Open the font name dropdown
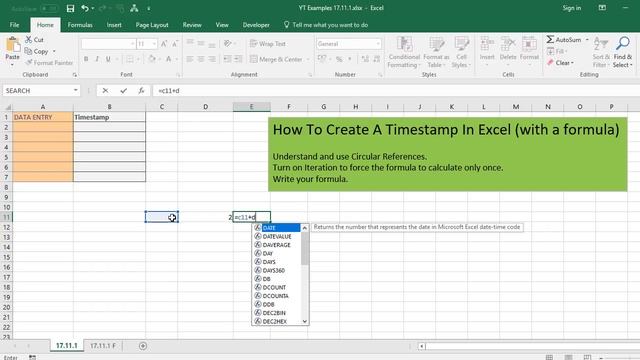The image size is (640, 360). pyautogui.click(x=132, y=44)
